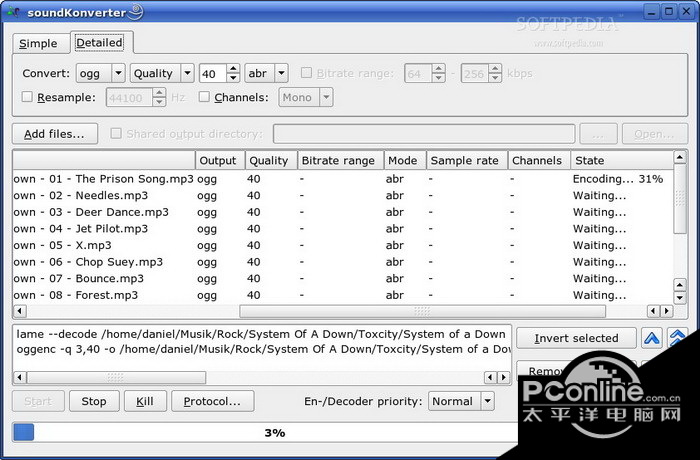Image resolution: width=700 pixels, height=460 pixels.
Task: Open the ogg format dropdown
Action: click(100, 73)
